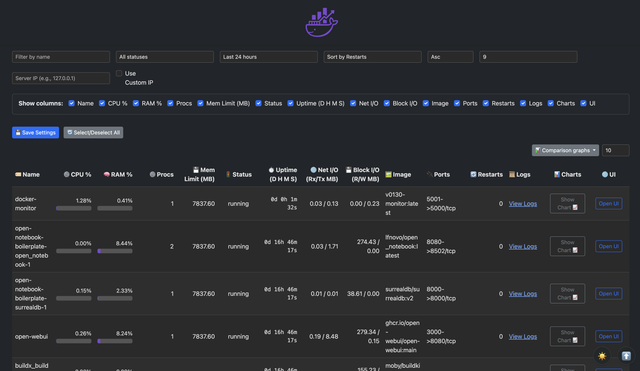
Task: Click the Save Settings button
Action: [36, 132]
